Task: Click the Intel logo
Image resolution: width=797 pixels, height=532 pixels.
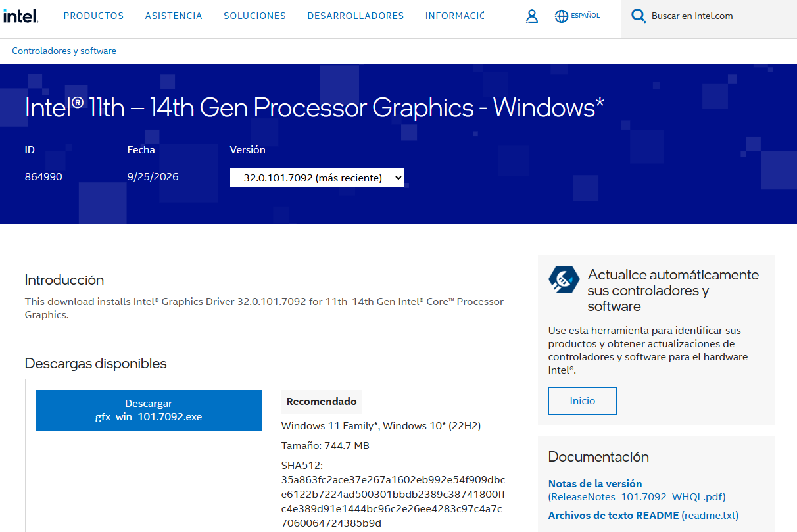Action: tap(20, 16)
